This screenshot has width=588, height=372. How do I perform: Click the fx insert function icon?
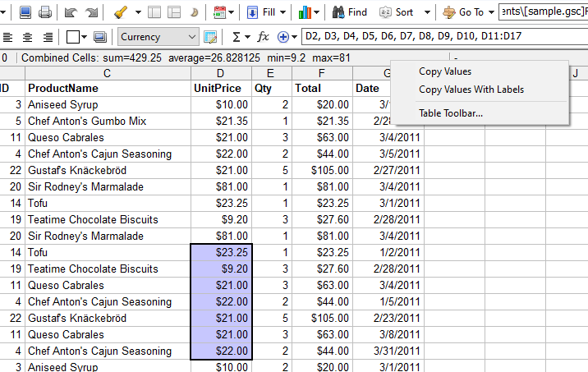tap(263, 37)
